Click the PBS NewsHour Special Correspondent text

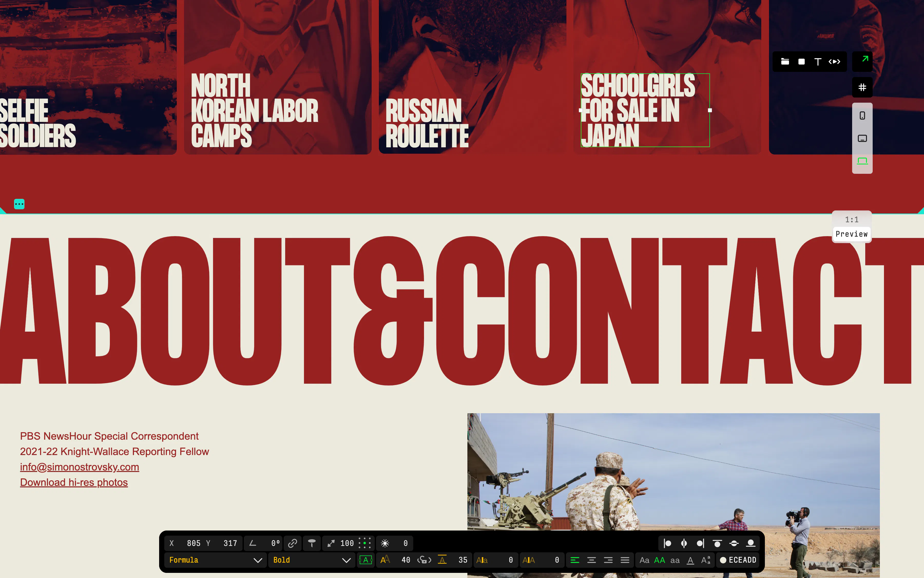pyautogui.click(x=109, y=436)
